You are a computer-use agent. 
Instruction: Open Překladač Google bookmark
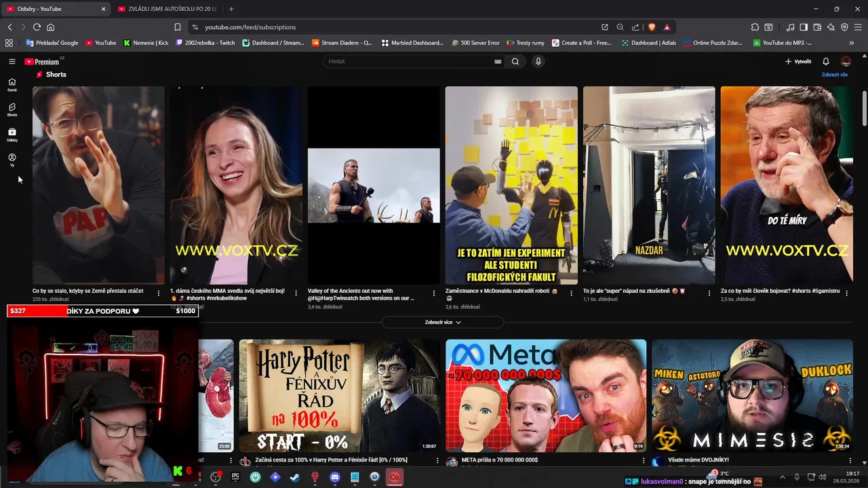click(52, 43)
